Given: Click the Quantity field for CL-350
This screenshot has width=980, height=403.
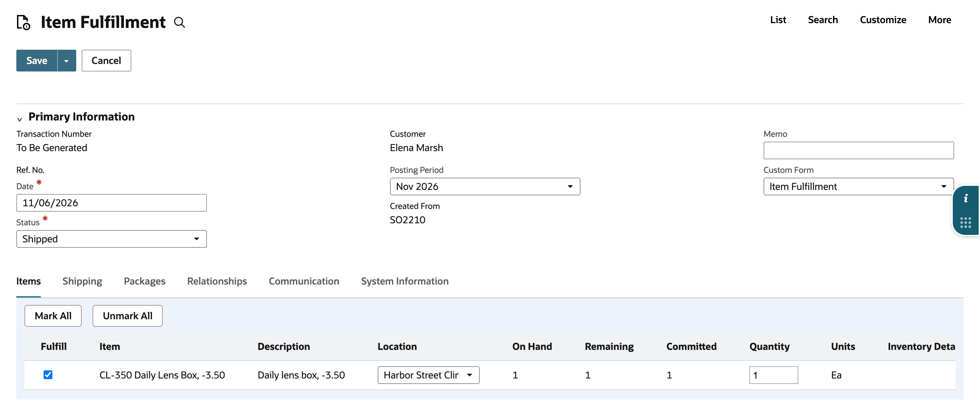Looking at the screenshot, I should (773, 375).
